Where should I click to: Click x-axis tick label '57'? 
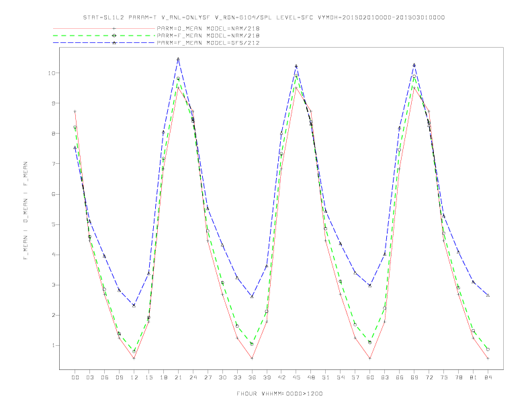pos(355,377)
